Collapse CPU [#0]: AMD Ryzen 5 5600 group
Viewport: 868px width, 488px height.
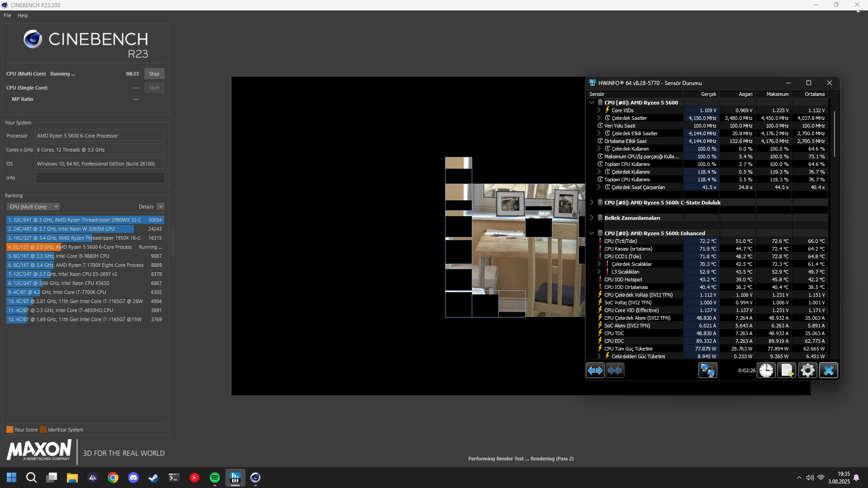coord(592,103)
